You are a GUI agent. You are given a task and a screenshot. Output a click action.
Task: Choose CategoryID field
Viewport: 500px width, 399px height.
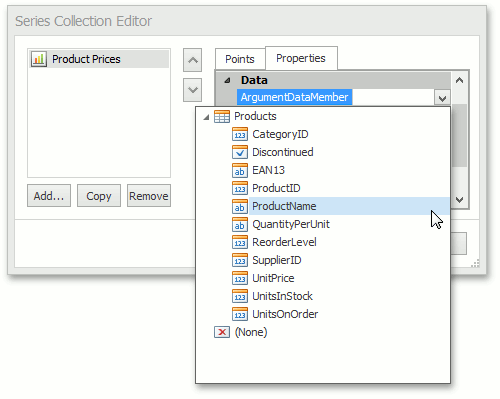[280, 134]
